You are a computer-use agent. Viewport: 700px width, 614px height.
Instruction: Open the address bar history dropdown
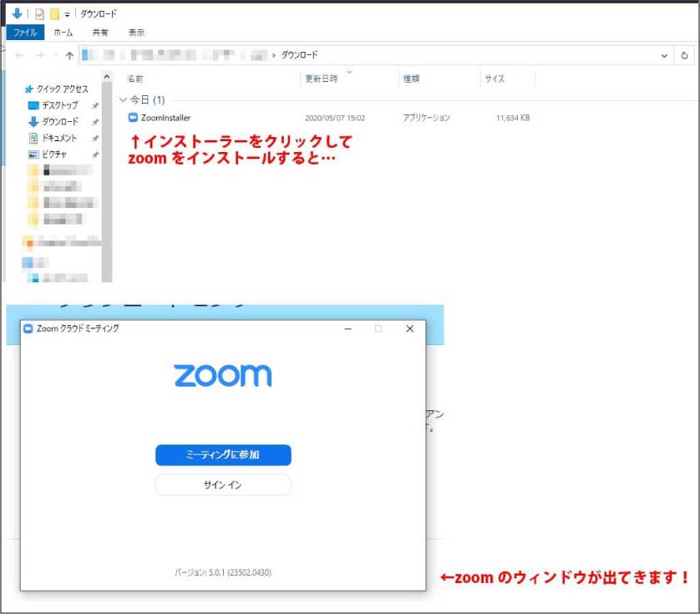click(665, 55)
